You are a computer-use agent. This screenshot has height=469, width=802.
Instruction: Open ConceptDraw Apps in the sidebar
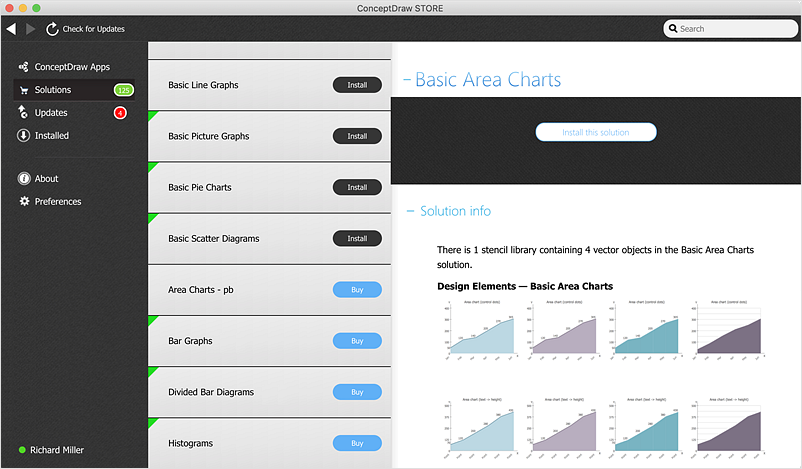[72, 67]
